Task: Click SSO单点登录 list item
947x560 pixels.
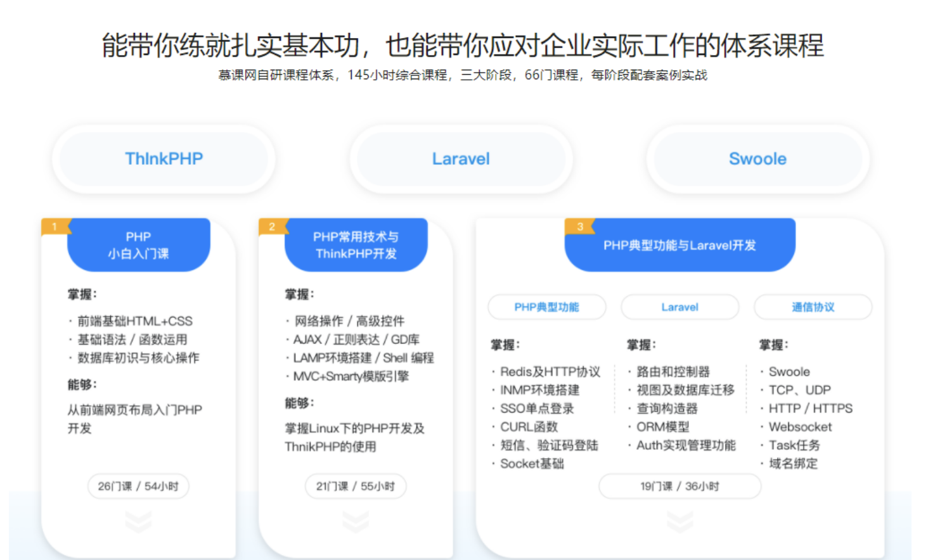Action: click(538, 409)
